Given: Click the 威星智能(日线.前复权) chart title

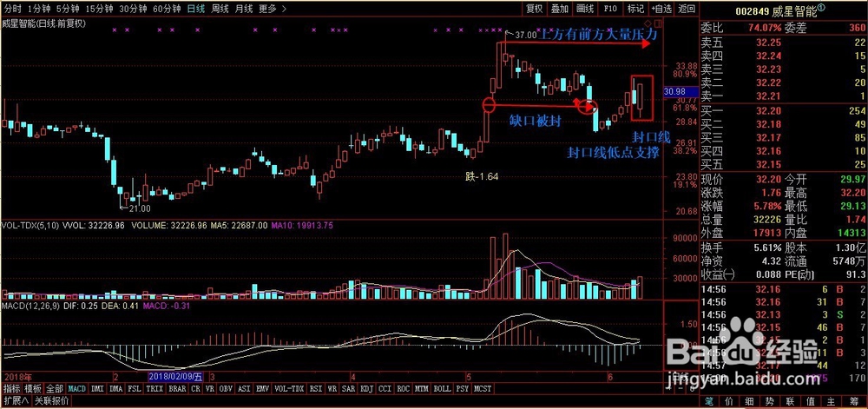Looking at the screenshot, I should 45,23.
